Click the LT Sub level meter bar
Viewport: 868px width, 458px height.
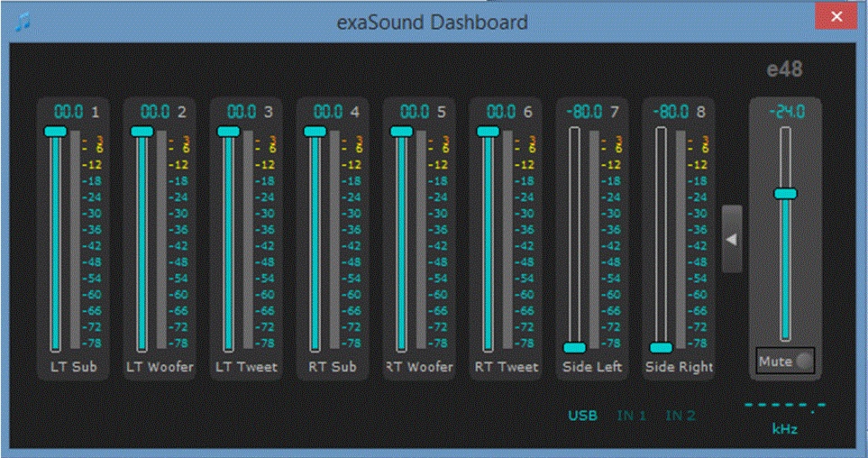(x=75, y=239)
